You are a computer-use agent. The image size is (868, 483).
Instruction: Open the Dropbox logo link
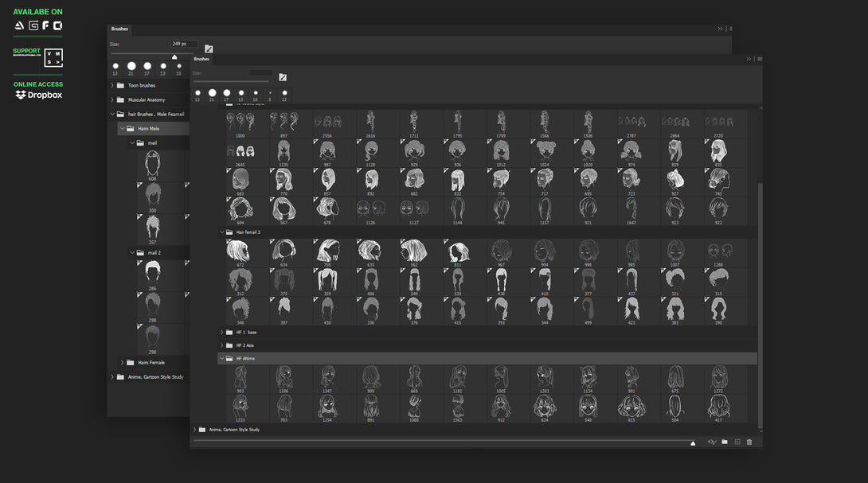39,95
